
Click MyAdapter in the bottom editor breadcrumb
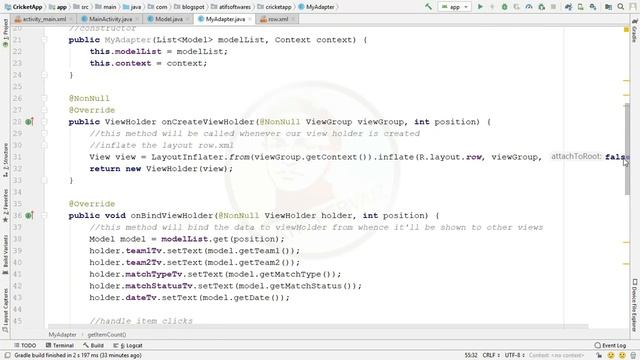[62, 335]
